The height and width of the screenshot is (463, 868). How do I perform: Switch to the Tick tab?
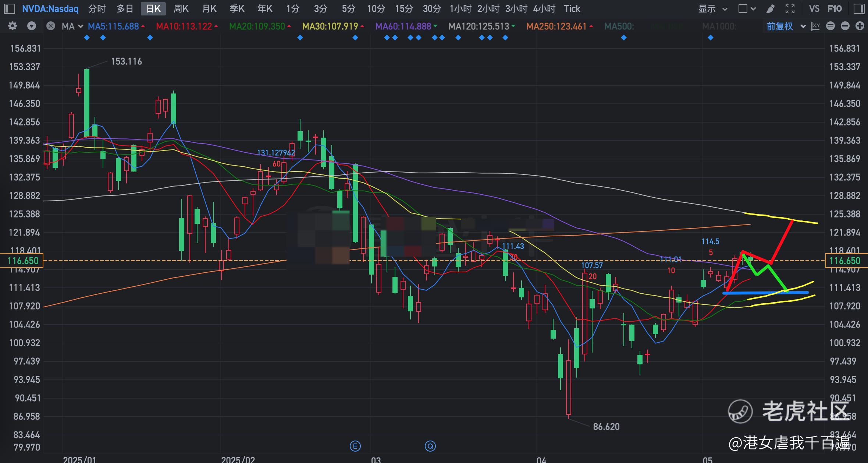coord(572,8)
